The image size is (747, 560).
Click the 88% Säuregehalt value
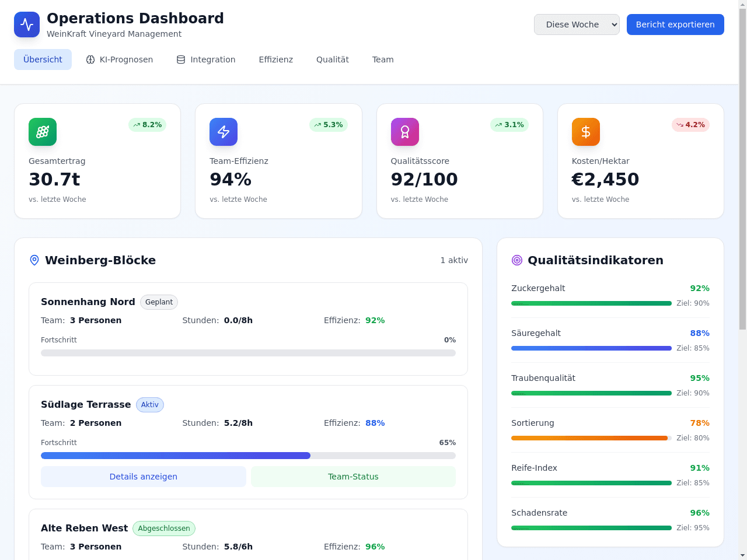tap(700, 333)
